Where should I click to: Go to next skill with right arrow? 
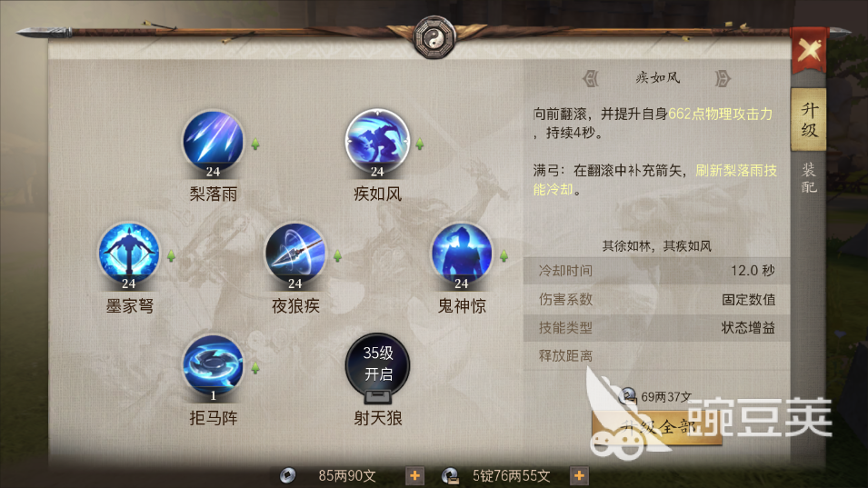click(x=723, y=78)
